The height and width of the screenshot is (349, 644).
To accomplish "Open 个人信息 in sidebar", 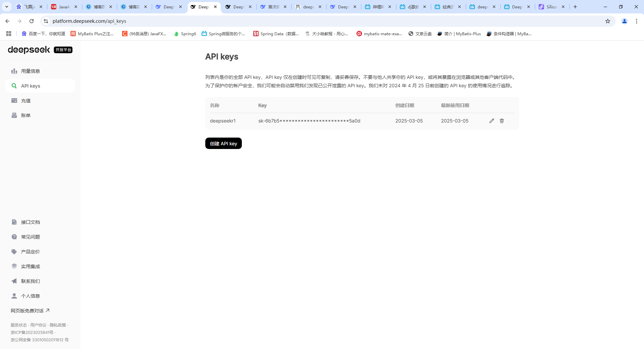I will coord(40,296).
